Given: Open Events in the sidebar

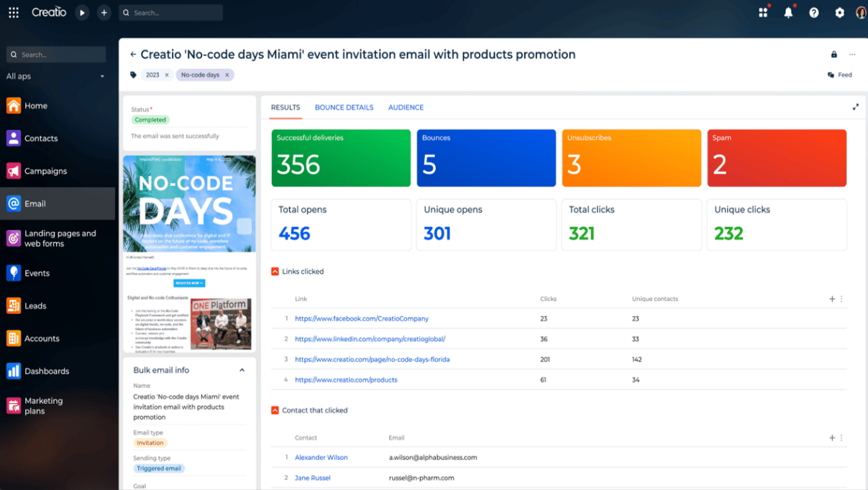Looking at the screenshot, I should point(58,273).
